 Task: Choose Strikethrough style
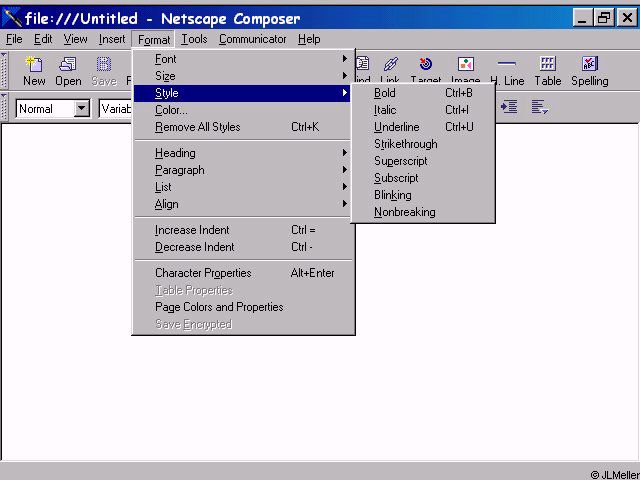click(423, 144)
